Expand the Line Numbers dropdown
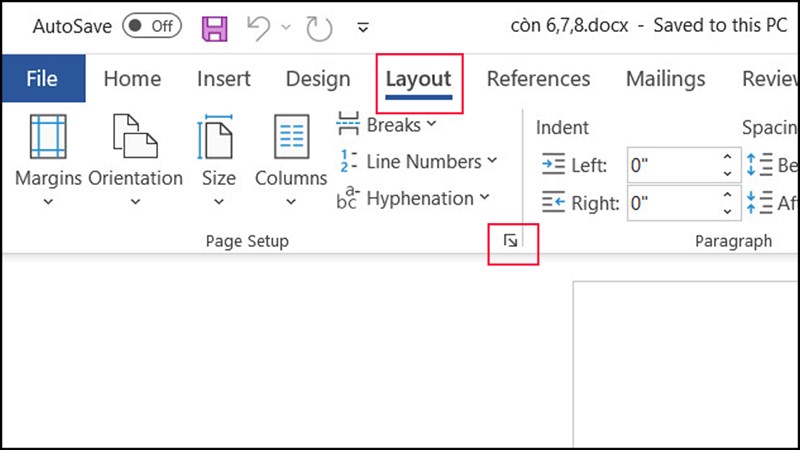Image resolution: width=800 pixels, height=450 pixels. (x=418, y=161)
